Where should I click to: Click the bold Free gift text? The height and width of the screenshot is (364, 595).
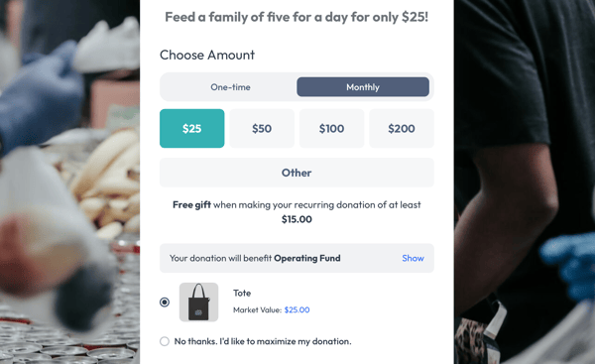point(191,205)
